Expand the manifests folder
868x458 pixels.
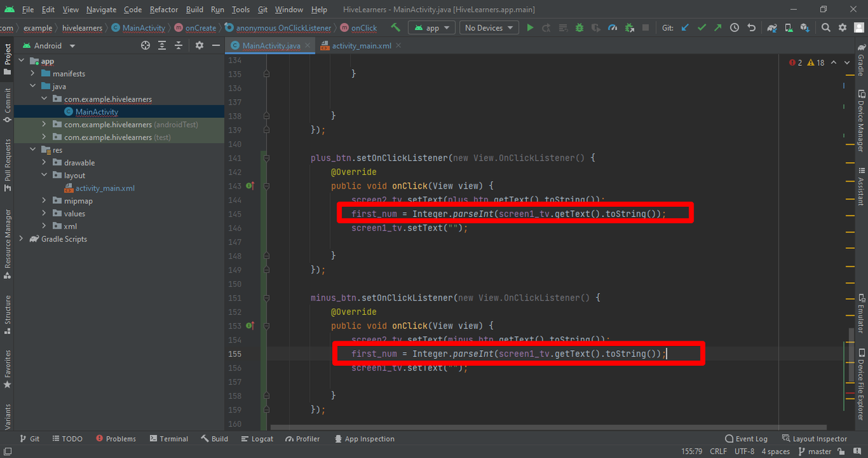(33, 73)
